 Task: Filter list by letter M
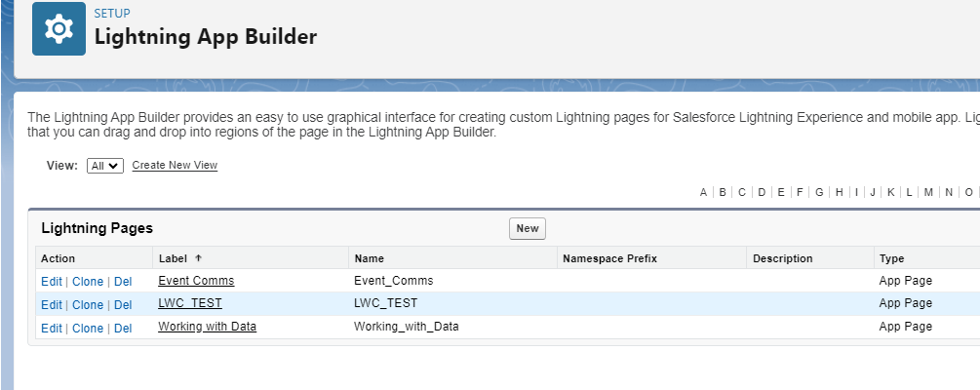[928, 192]
